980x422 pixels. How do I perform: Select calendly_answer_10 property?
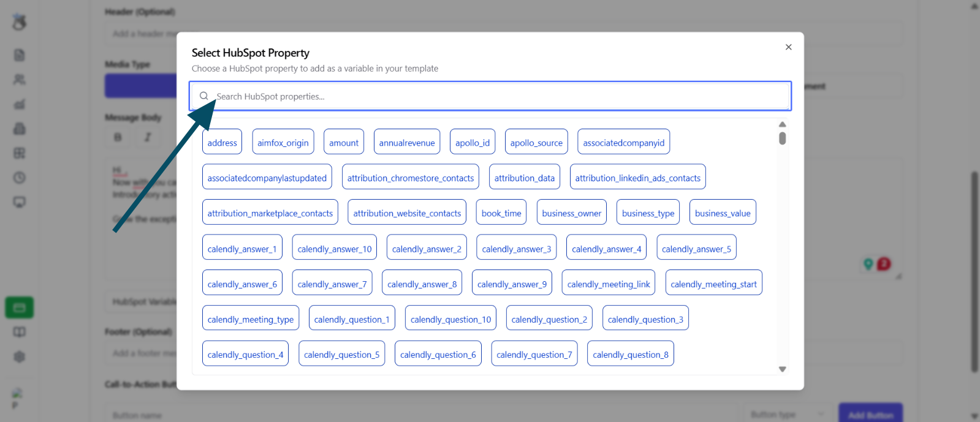[x=335, y=248]
